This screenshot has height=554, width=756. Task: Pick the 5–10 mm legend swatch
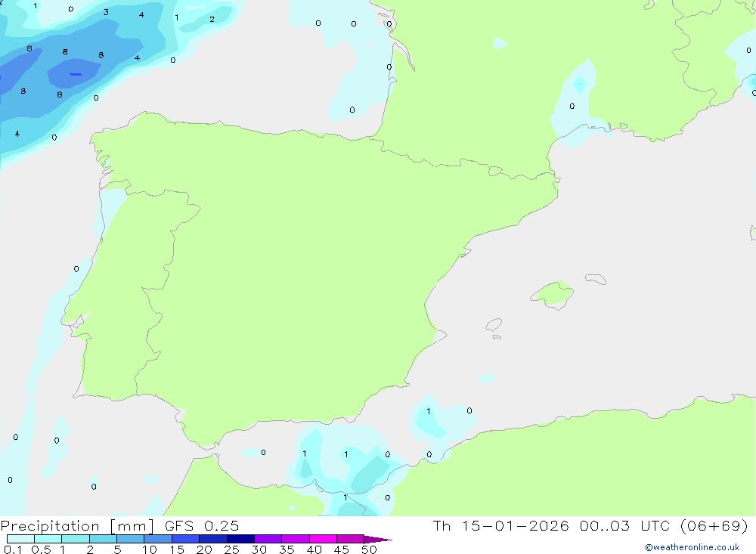(130, 539)
